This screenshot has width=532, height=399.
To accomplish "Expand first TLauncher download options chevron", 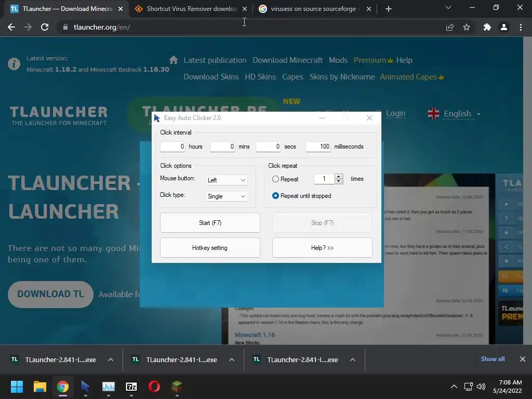I will [x=111, y=360].
